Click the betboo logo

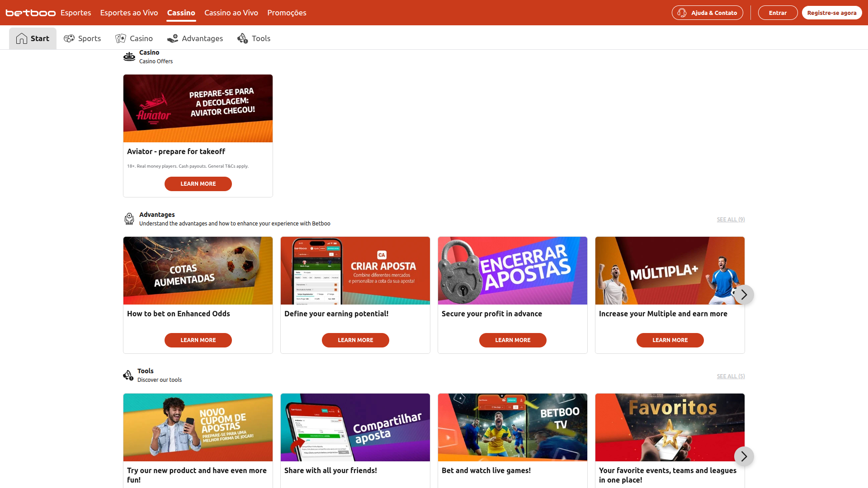pos(30,13)
